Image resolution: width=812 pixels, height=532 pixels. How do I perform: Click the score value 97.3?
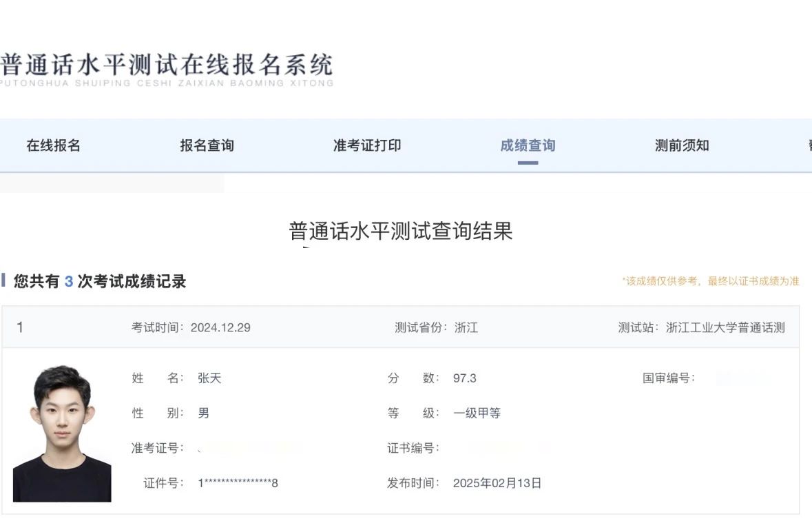click(465, 378)
